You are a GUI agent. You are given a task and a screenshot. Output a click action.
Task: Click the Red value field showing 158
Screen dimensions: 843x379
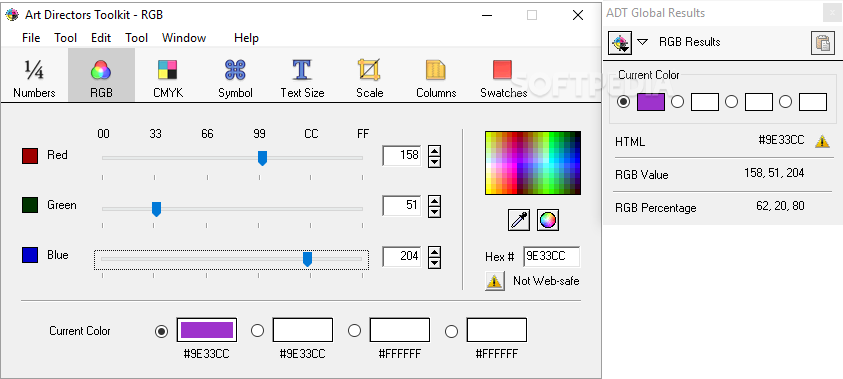coord(402,155)
